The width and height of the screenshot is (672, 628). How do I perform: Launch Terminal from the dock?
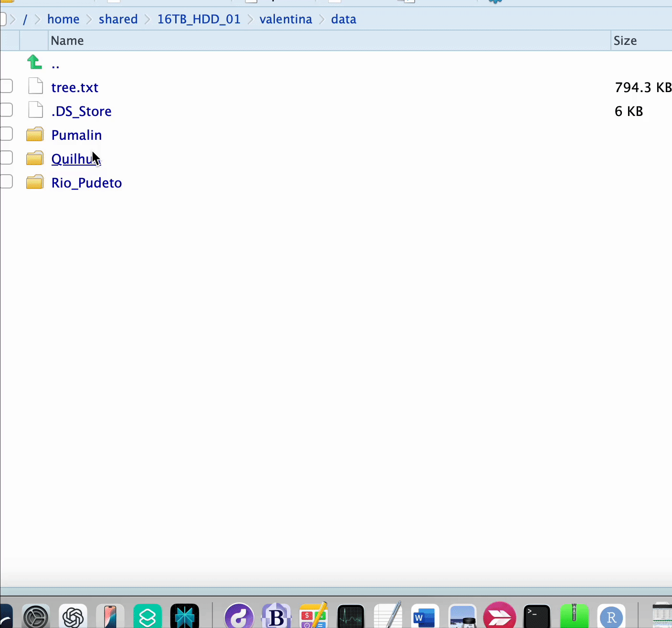[x=537, y=617]
